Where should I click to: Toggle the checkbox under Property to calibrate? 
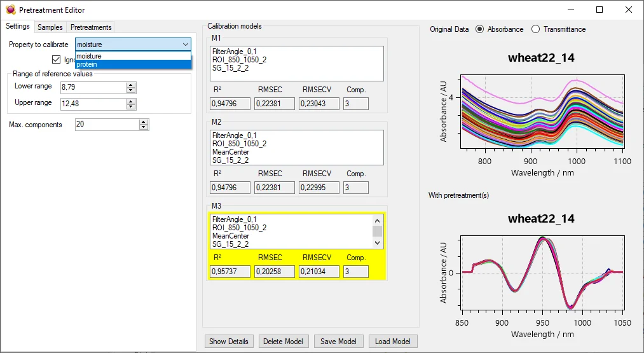pos(56,60)
